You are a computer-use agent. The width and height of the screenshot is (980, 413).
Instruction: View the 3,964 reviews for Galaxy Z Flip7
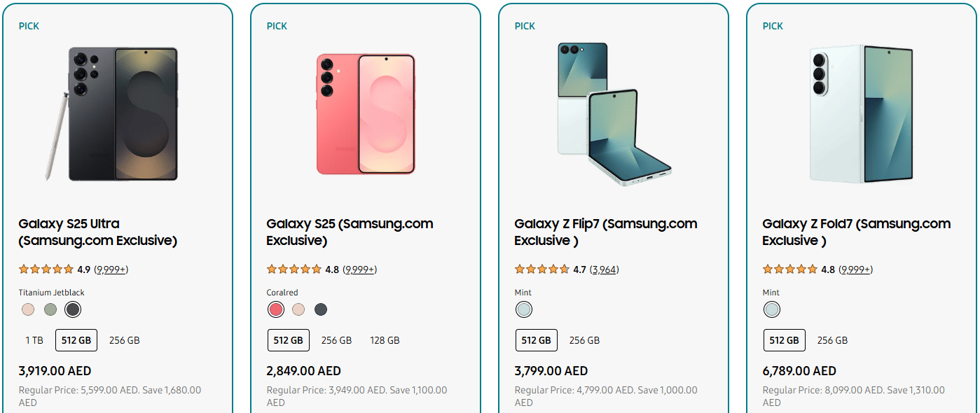click(x=604, y=269)
